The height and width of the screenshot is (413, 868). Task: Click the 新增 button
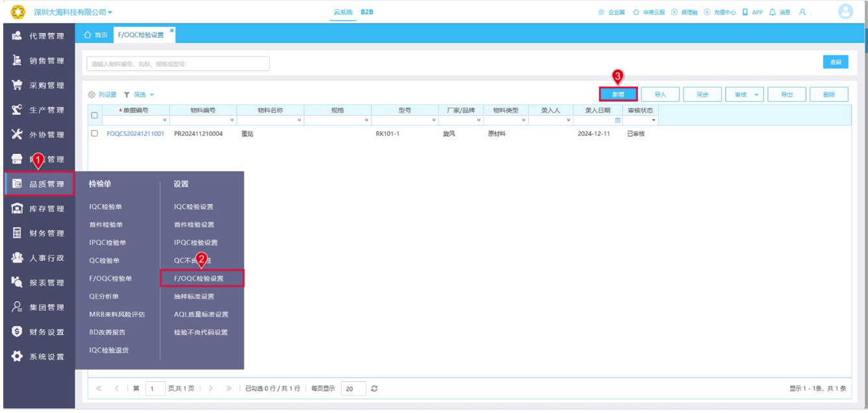click(x=618, y=95)
